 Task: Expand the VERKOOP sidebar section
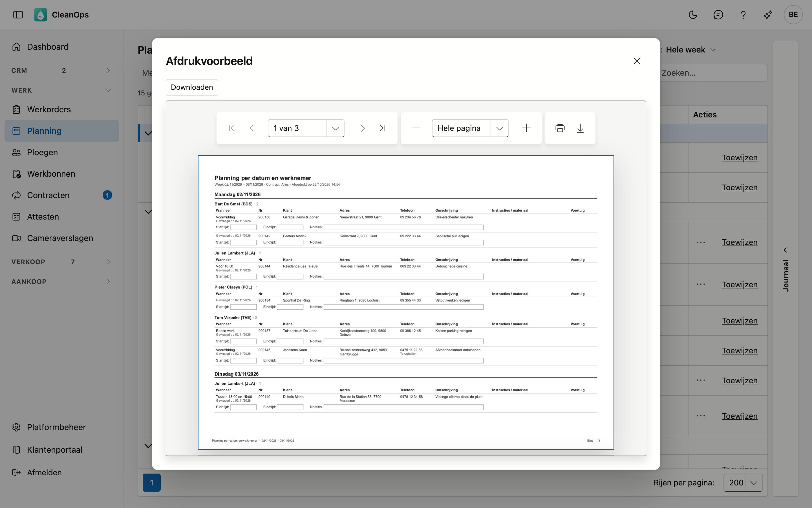(x=61, y=262)
